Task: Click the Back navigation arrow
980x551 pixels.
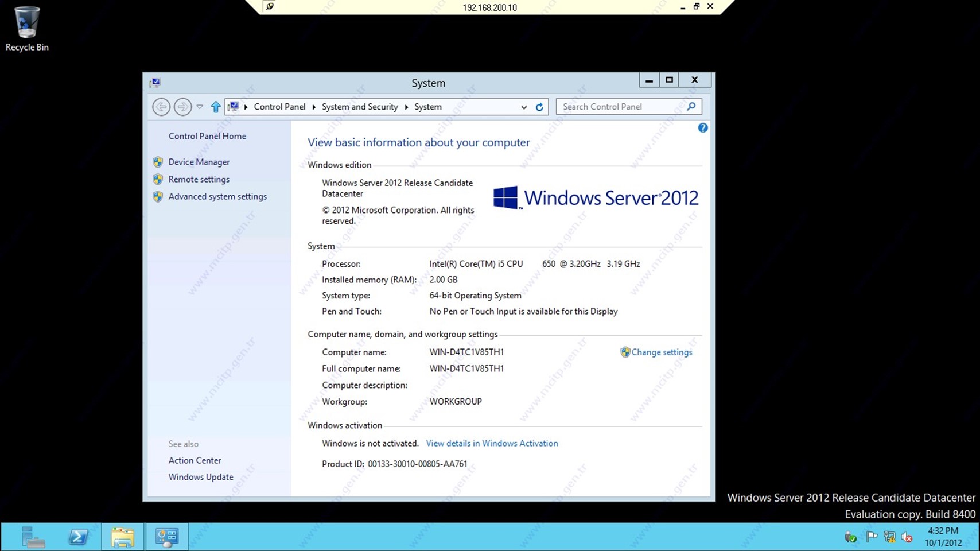Action: pos(161,107)
